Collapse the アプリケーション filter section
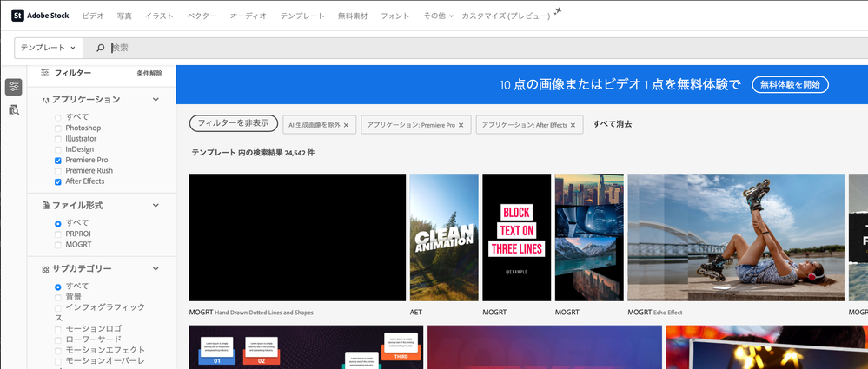The width and height of the screenshot is (868, 369). pos(156,100)
